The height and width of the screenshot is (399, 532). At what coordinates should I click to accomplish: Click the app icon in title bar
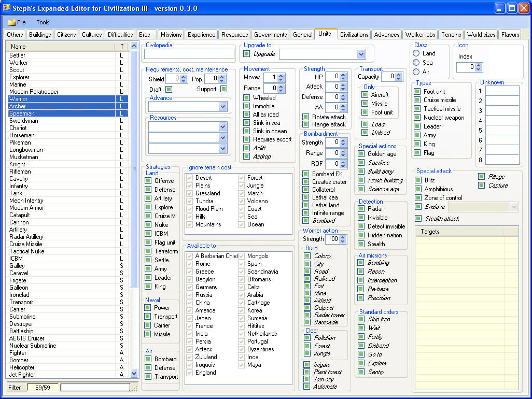point(6,8)
